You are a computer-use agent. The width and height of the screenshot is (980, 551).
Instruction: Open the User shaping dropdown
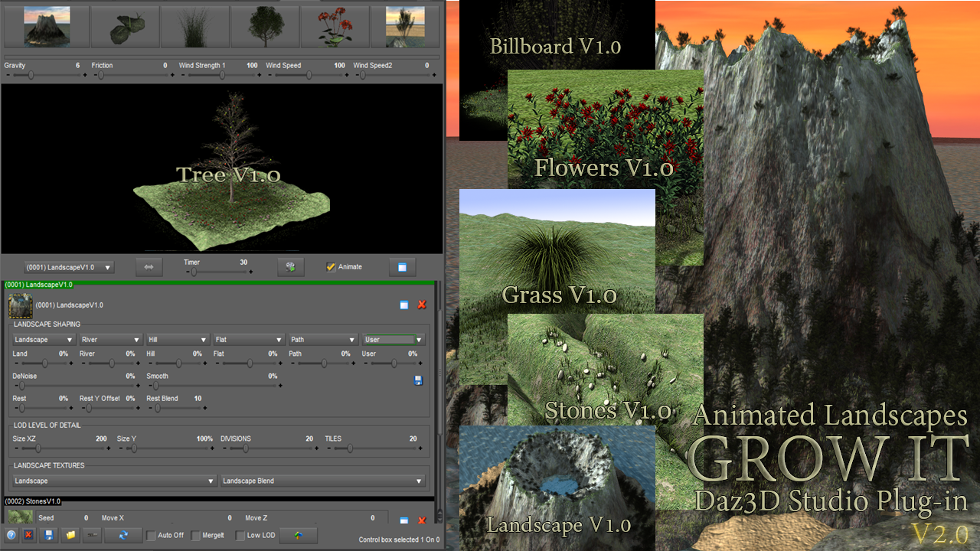394,339
